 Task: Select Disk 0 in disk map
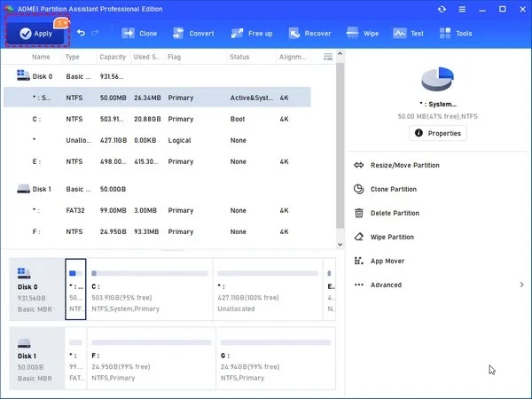click(36, 289)
